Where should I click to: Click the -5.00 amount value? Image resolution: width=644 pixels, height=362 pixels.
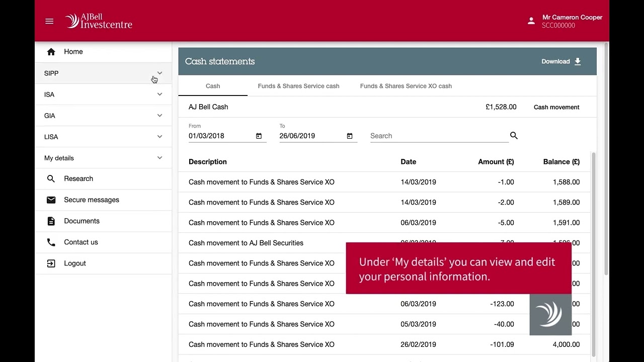506,222
